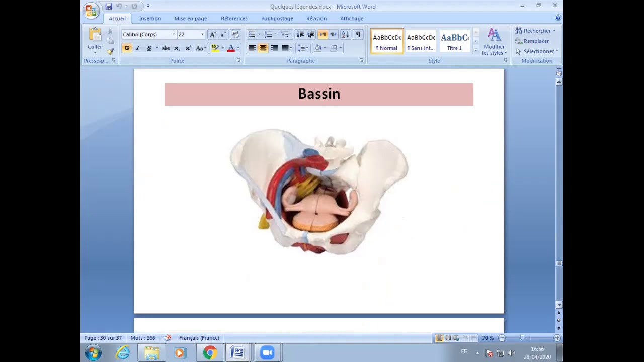This screenshot has width=644, height=362.
Task: Click the Windows Start button
Action: [x=93, y=353]
